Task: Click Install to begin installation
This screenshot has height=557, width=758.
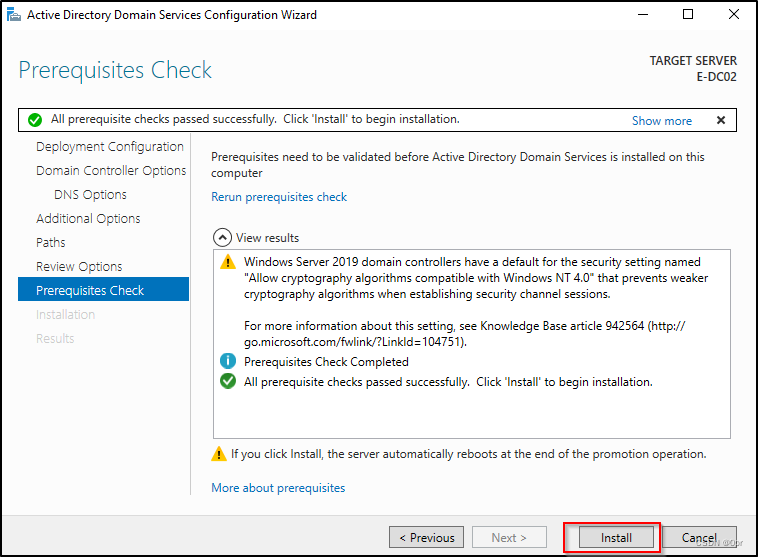Action: (616, 537)
